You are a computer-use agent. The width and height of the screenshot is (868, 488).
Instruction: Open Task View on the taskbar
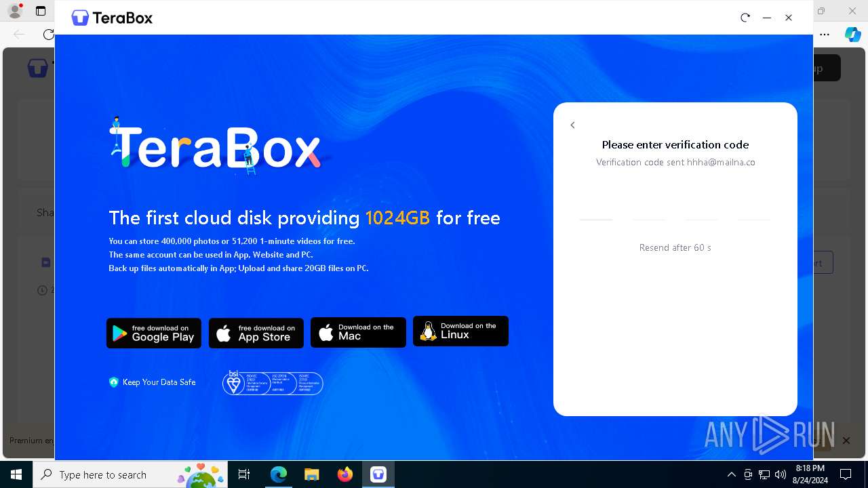[x=244, y=474]
